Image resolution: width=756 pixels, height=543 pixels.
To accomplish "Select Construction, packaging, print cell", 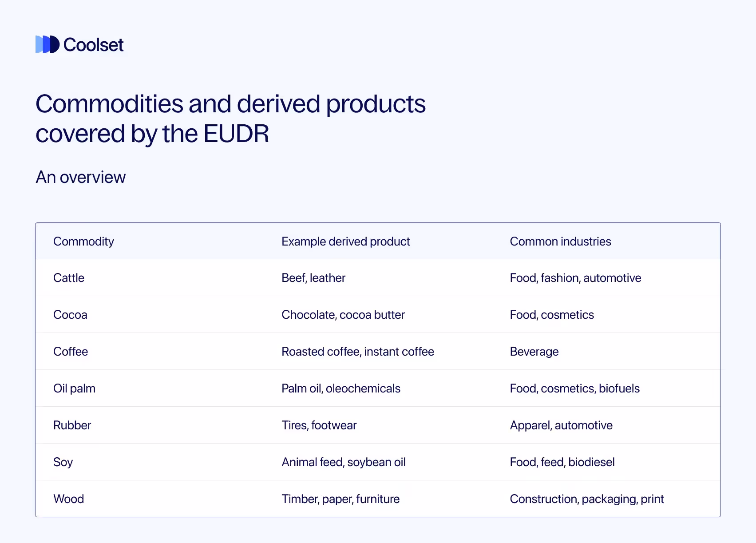I will coord(587,499).
